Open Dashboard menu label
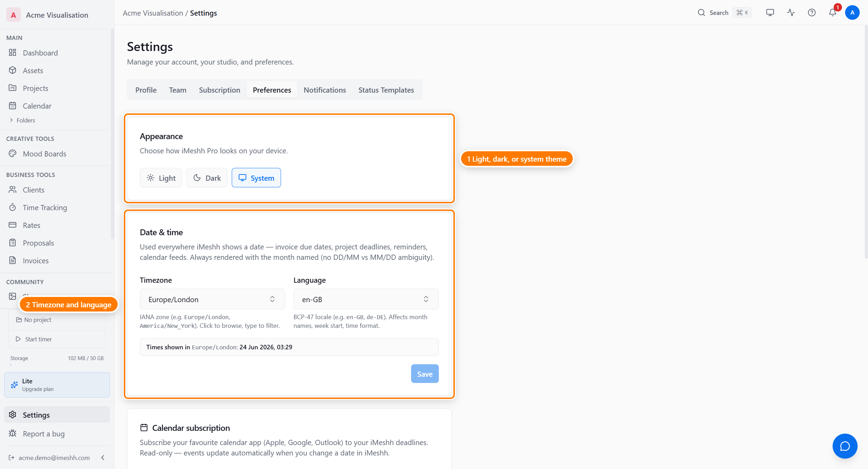868x469 pixels. (40, 53)
